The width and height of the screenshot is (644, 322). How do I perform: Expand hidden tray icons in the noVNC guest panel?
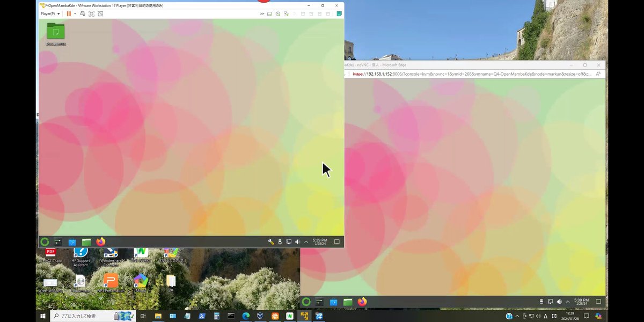[x=567, y=302]
